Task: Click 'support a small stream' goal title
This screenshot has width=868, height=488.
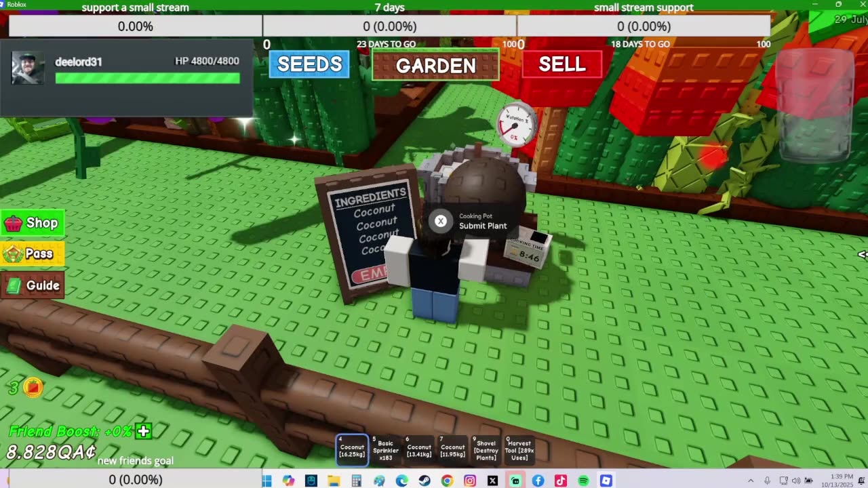Action: [x=136, y=7]
